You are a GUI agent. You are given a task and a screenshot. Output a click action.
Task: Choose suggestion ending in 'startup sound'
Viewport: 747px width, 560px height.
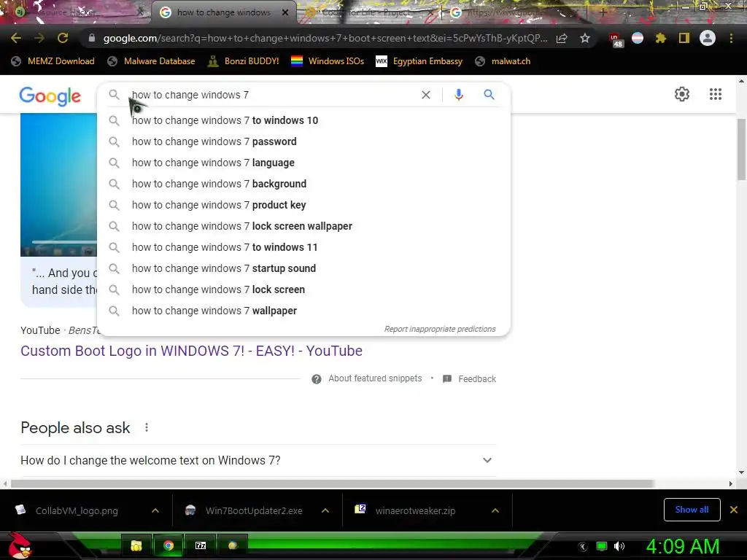tap(303, 268)
